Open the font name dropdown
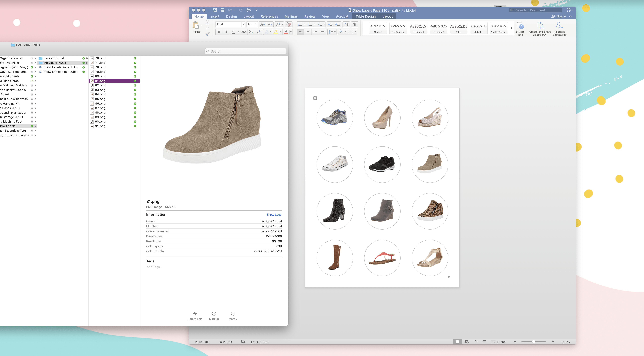Screen dimensions: 644x356 click(x=243, y=24)
